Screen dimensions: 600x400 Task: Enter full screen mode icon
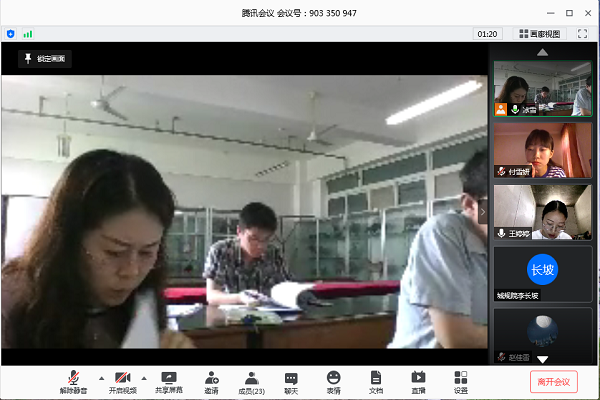pyautogui.click(x=582, y=33)
